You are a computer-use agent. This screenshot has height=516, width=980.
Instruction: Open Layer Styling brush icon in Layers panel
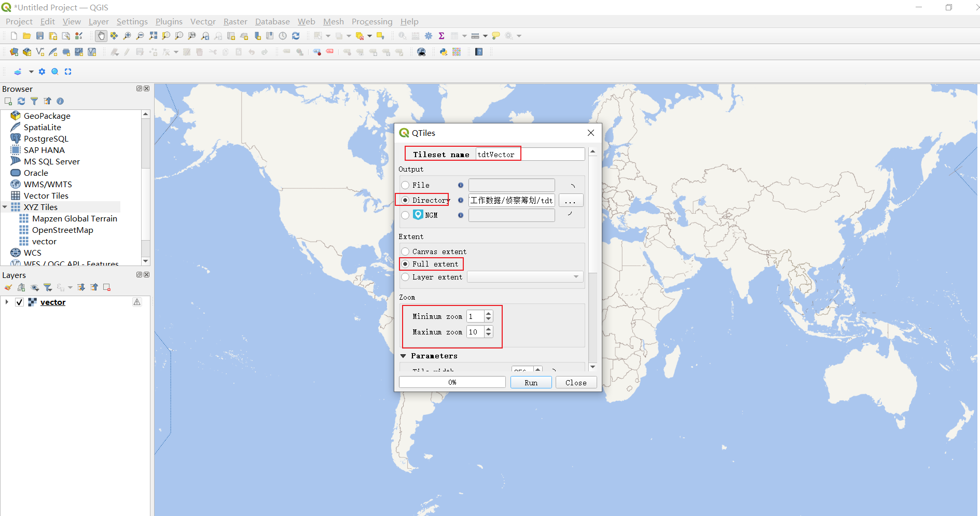point(8,287)
